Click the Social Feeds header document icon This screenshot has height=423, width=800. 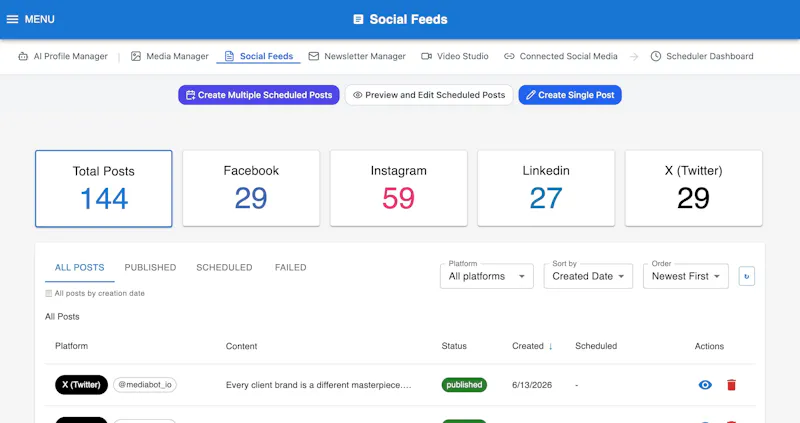358,19
